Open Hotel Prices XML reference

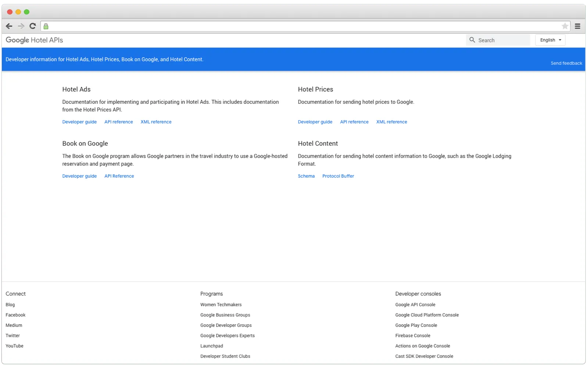[x=391, y=122]
